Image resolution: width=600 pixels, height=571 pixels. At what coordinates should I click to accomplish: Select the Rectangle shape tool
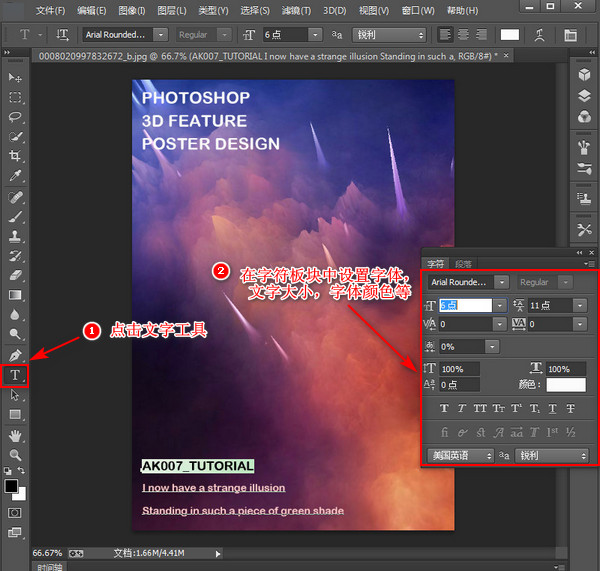pos(15,414)
